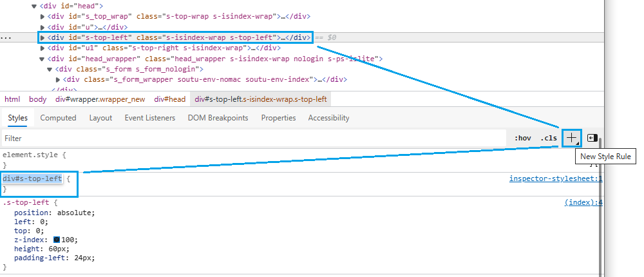Open the Event Listeners tab
The width and height of the screenshot is (644, 277).
click(x=149, y=118)
